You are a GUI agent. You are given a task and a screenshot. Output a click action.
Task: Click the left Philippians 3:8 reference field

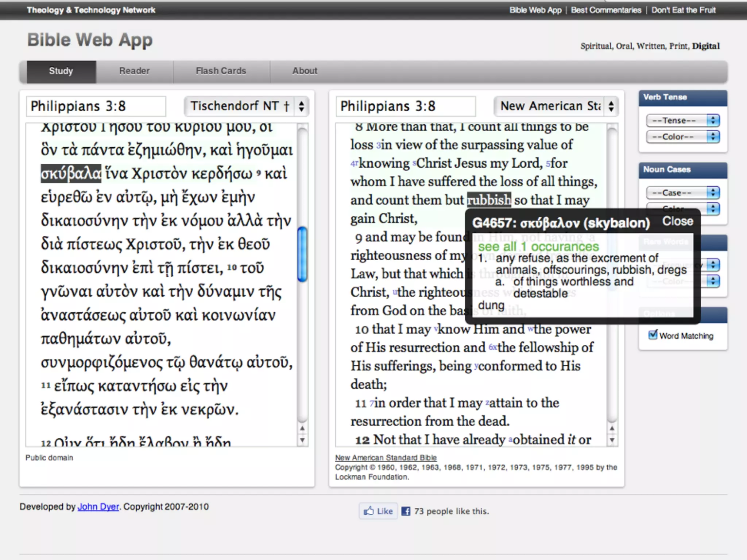pos(96,106)
